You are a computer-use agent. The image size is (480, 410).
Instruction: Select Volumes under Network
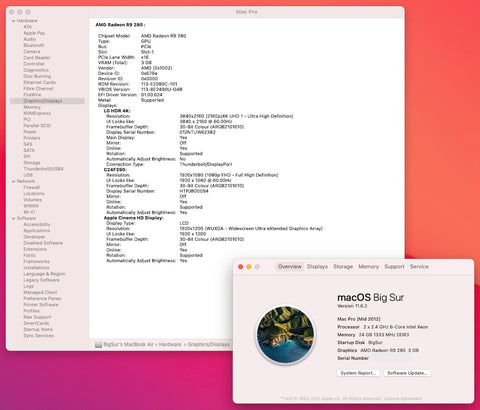tap(33, 200)
